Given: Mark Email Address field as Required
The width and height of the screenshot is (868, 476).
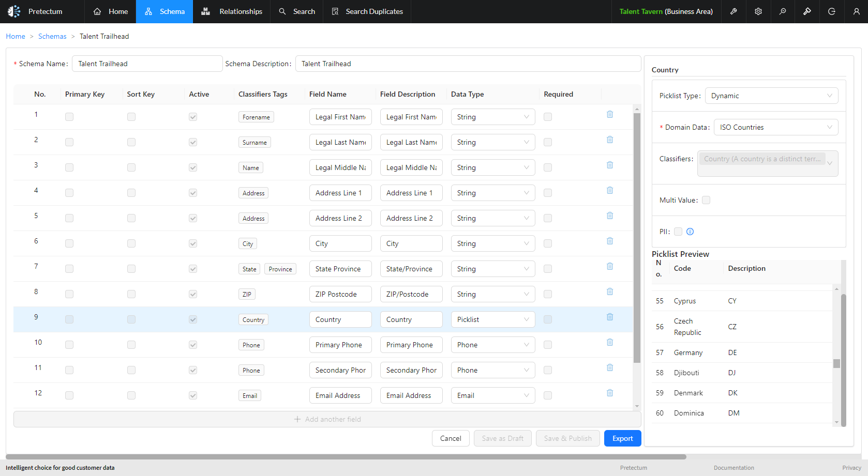Looking at the screenshot, I should [548, 395].
